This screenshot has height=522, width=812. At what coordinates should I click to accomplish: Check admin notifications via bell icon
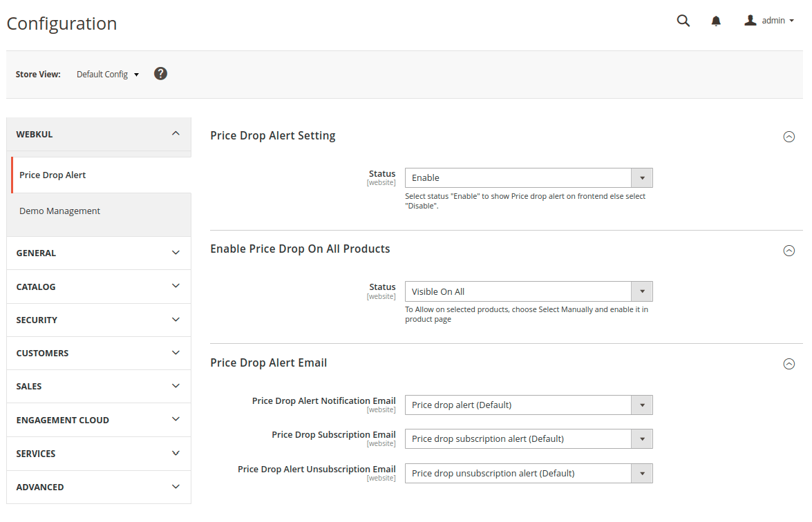pyautogui.click(x=716, y=21)
